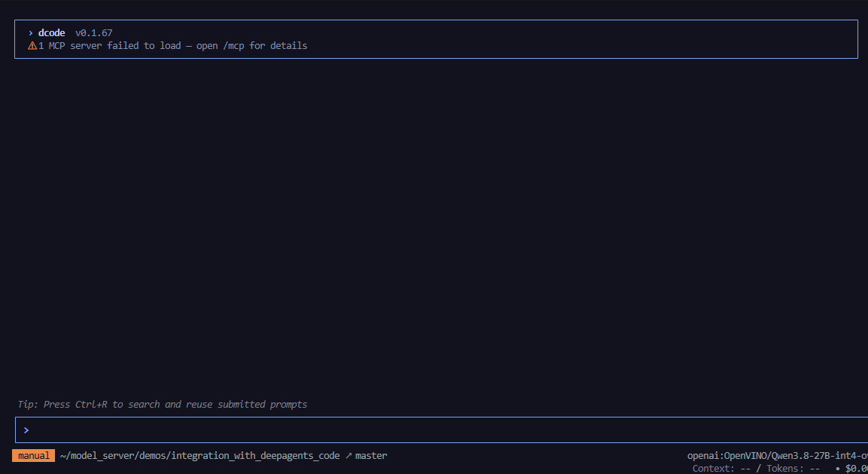This screenshot has width=868, height=474.
Task: Click the Tokens counter in status bar
Action: point(793,469)
